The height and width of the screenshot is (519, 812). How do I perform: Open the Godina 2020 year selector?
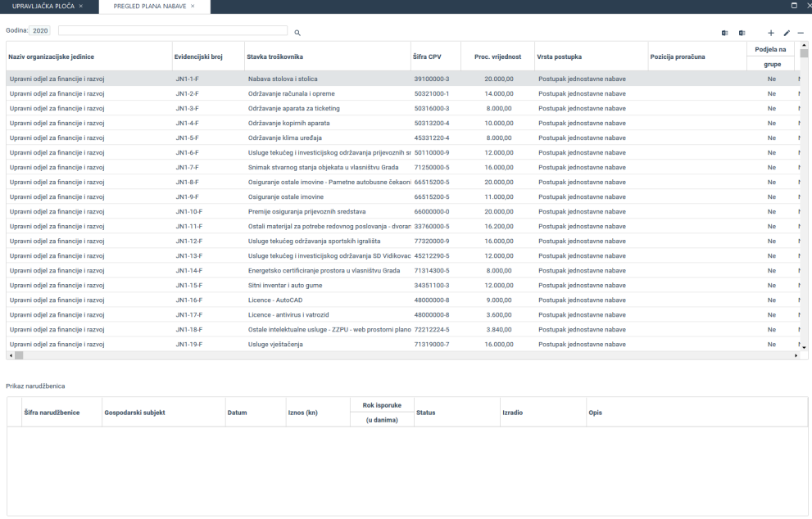tap(40, 30)
